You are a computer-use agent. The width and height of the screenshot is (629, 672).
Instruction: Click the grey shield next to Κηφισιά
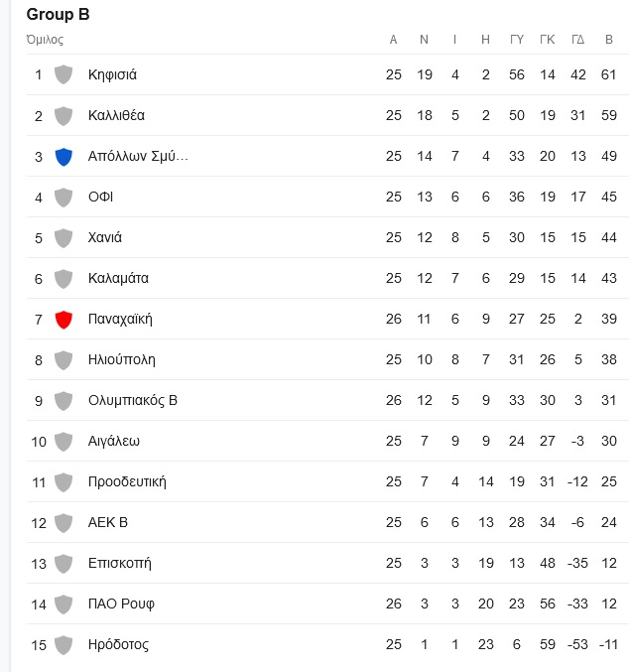pyautogui.click(x=63, y=75)
